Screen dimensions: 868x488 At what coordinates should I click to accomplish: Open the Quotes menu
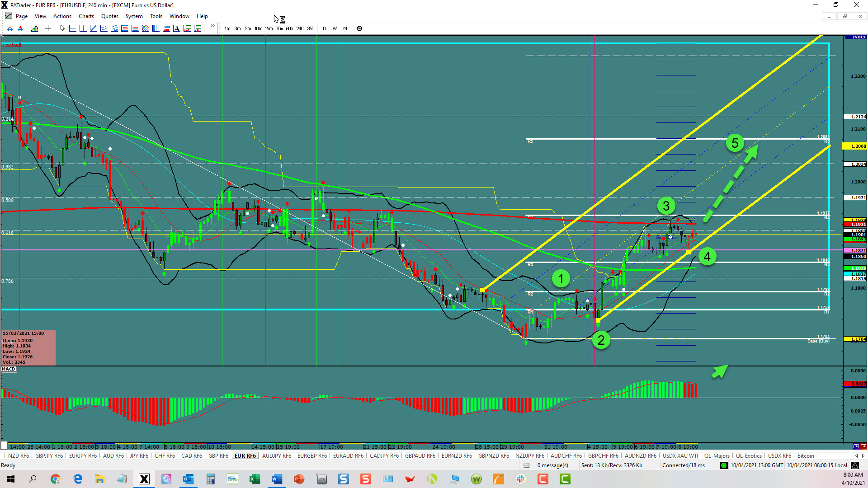coord(110,16)
